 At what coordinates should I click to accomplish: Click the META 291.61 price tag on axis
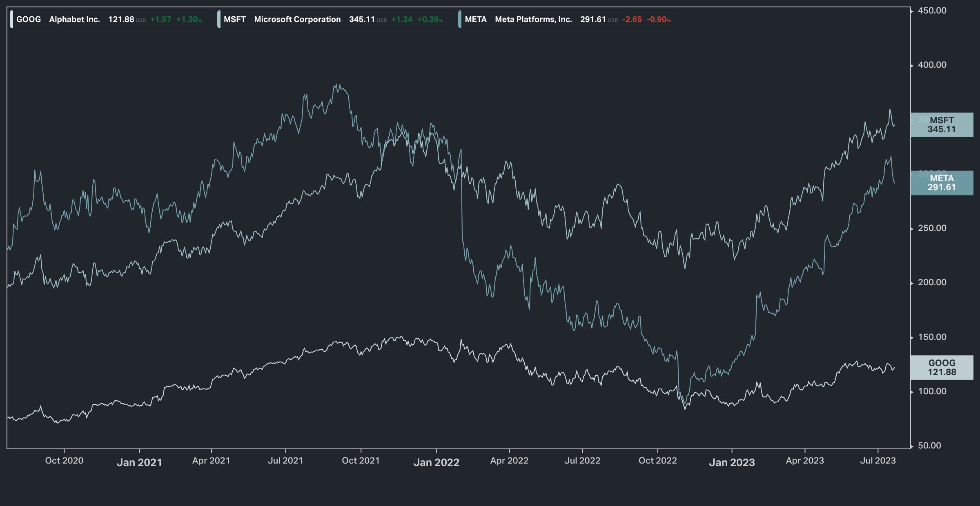(x=942, y=183)
